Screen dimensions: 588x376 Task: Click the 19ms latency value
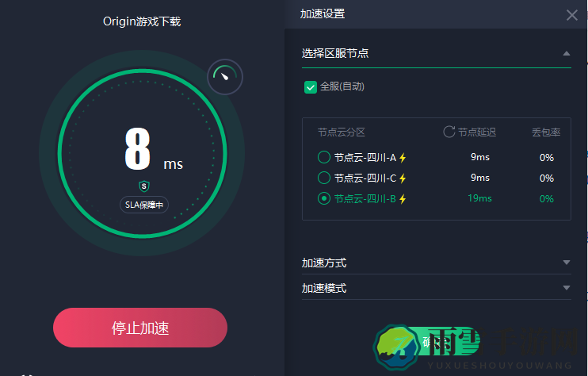click(479, 198)
